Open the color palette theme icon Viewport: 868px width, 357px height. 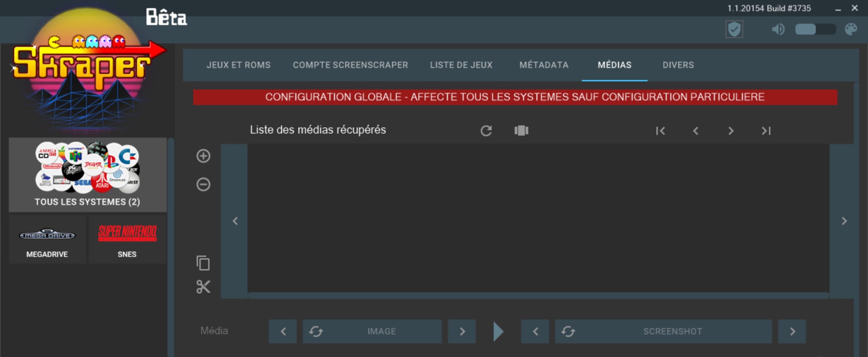[x=851, y=29]
